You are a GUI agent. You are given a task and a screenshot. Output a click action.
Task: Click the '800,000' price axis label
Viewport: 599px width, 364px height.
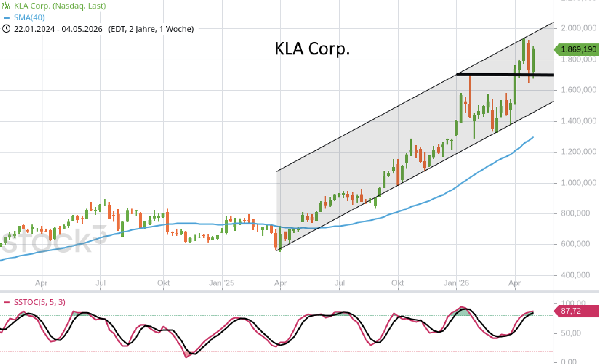tap(575, 213)
